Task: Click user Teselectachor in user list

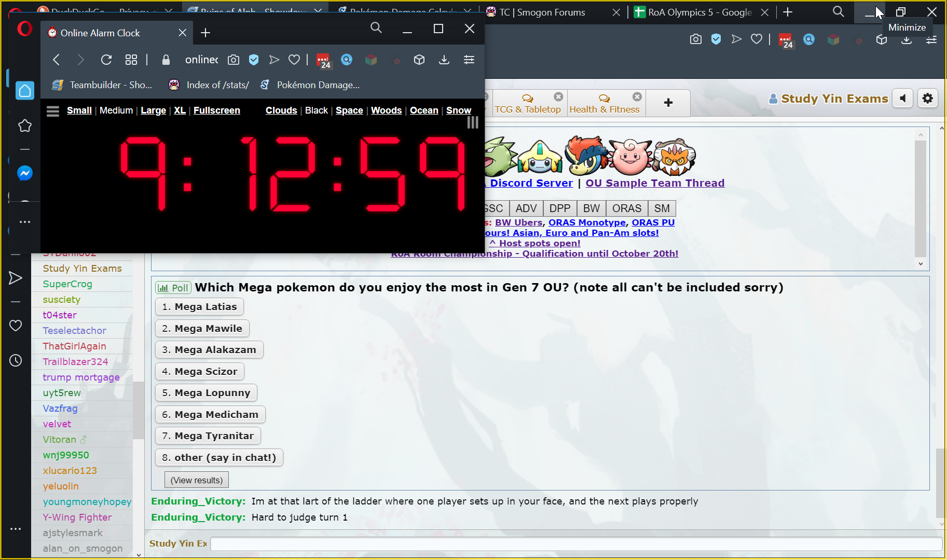Action: tap(74, 330)
